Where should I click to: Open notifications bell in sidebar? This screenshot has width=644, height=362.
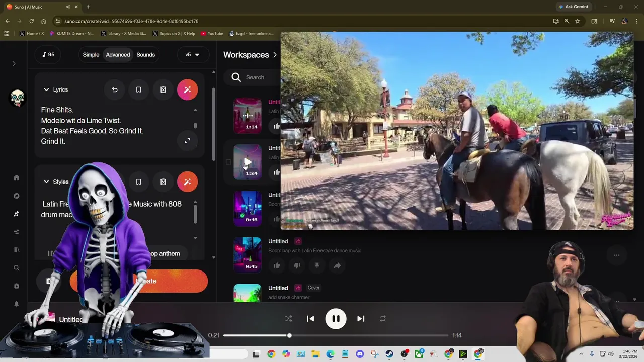(x=16, y=304)
